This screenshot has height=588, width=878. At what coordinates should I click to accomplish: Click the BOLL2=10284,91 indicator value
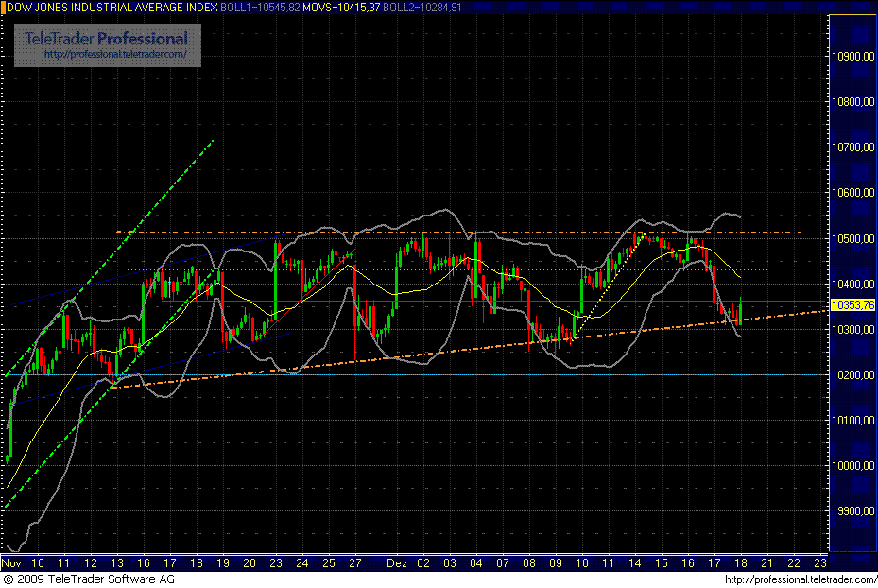tap(422, 8)
